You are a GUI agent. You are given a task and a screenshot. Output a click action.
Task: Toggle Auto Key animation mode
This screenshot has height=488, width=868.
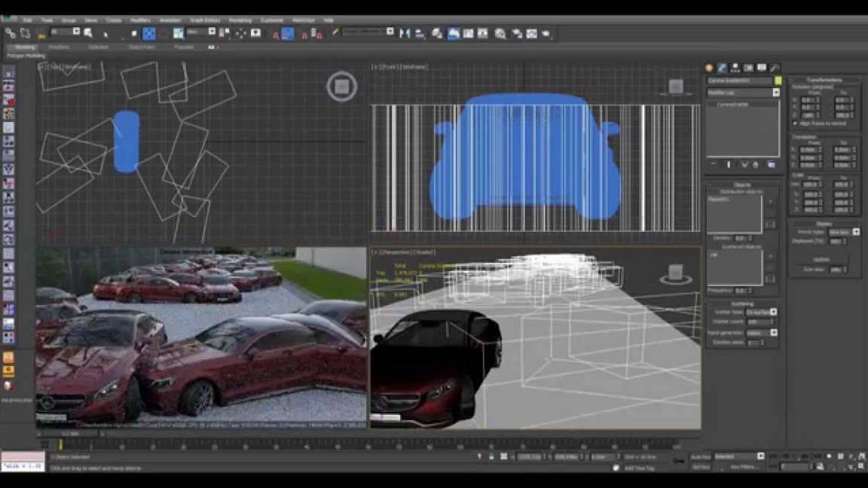coord(701,456)
